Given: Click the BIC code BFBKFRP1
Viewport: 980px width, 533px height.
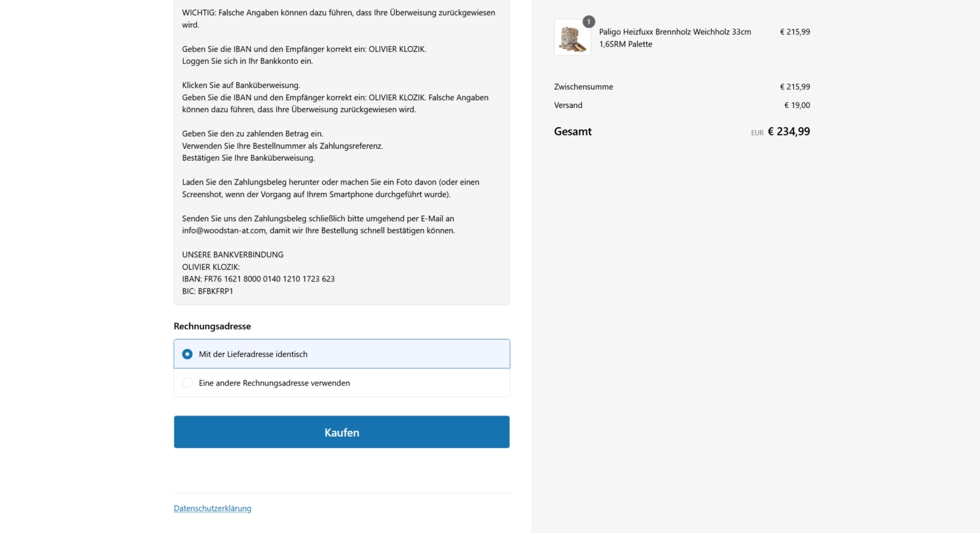Looking at the screenshot, I should [x=207, y=291].
